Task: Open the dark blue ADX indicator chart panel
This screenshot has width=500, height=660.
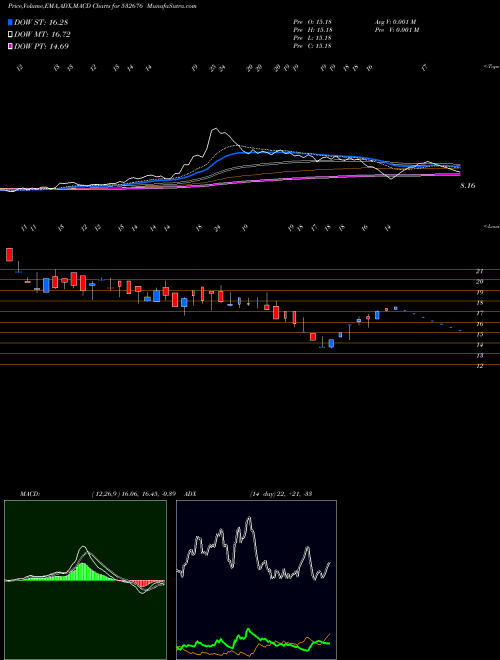Action: (x=256, y=580)
